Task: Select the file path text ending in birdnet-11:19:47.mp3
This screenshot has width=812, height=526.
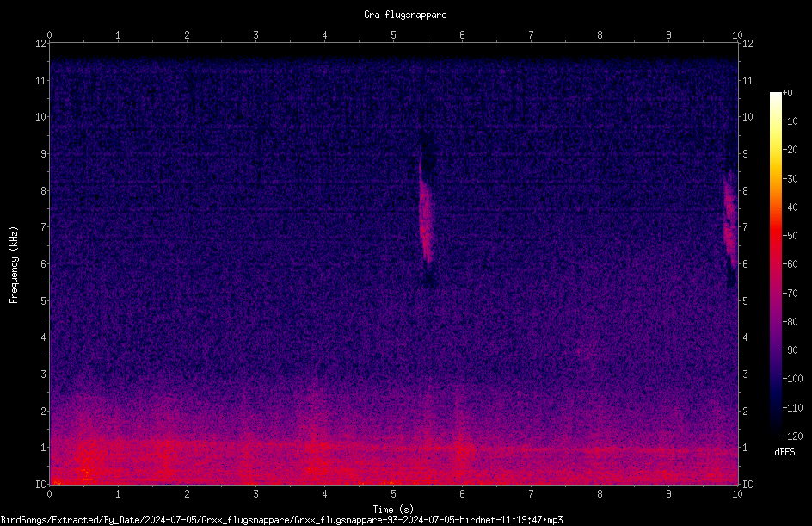Action: point(282,520)
